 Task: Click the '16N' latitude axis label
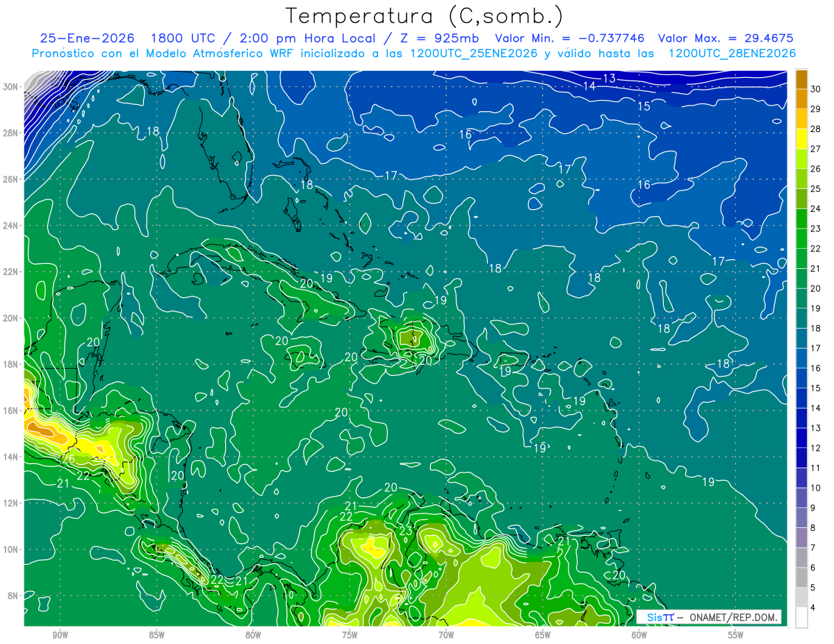click(x=12, y=411)
